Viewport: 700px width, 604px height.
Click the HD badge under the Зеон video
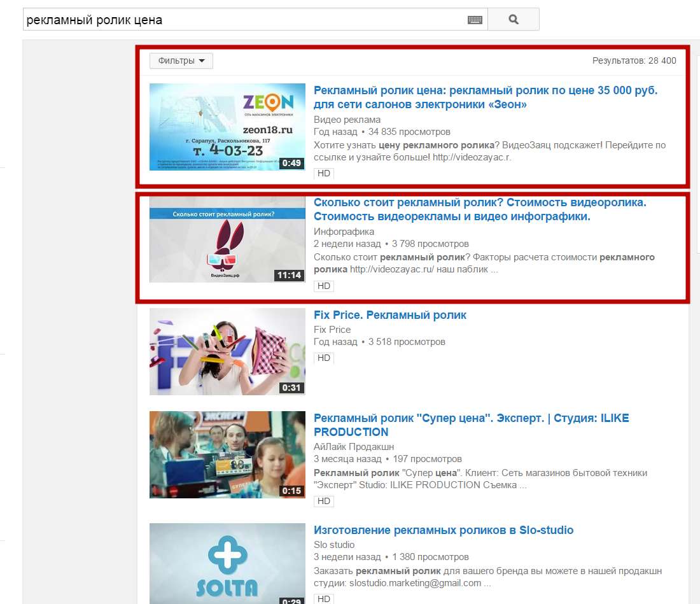point(324,173)
